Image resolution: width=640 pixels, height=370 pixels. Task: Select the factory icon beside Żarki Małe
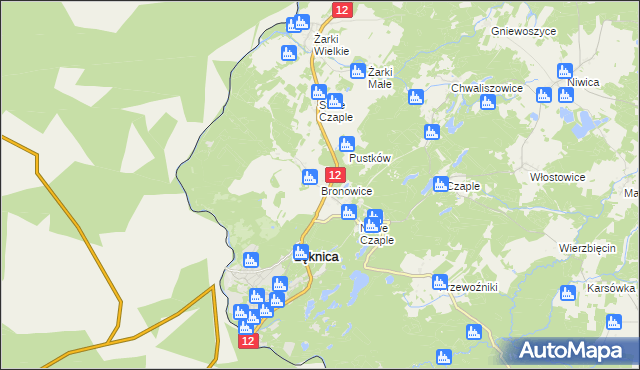pyautogui.click(x=358, y=71)
